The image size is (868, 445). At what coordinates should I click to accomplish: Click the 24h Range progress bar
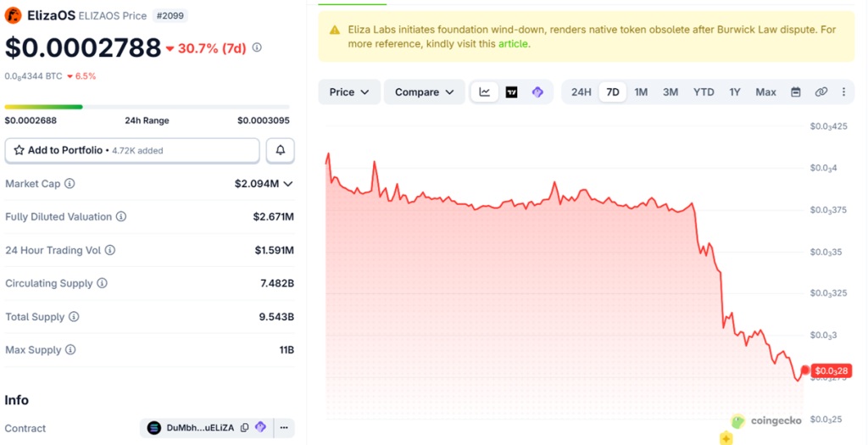tap(147, 107)
